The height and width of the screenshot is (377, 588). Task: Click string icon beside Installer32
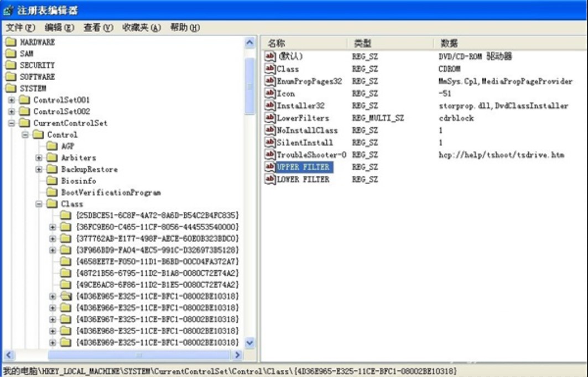270,105
